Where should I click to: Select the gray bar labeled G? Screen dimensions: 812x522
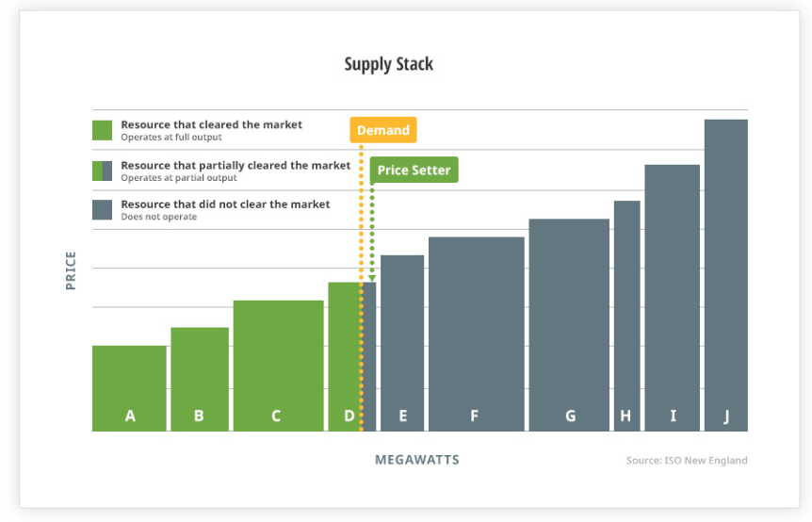pos(569,325)
